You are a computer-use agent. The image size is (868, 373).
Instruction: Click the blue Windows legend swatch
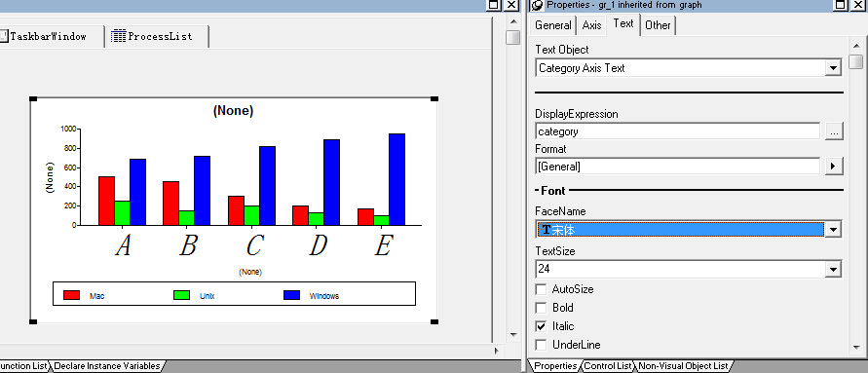(291, 295)
